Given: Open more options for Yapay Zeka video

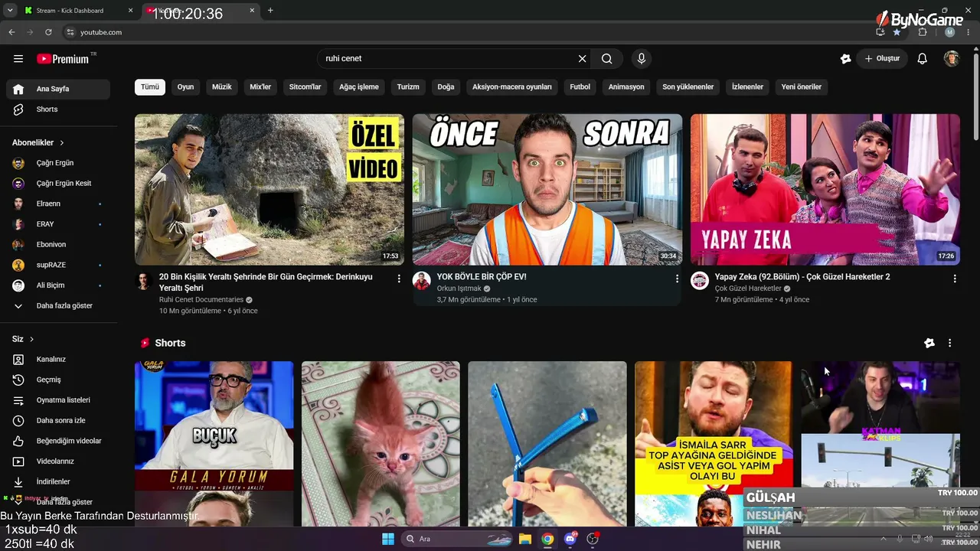Looking at the screenshot, I should click(955, 279).
